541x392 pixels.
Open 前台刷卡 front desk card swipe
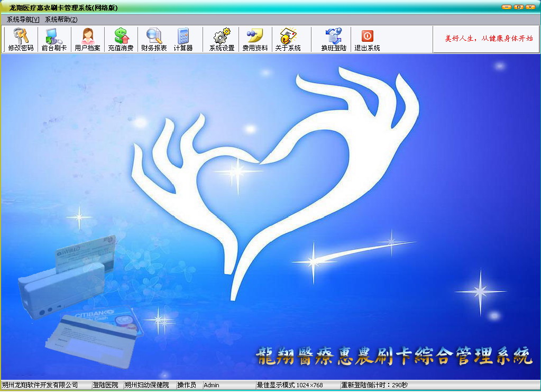point(54,40)
